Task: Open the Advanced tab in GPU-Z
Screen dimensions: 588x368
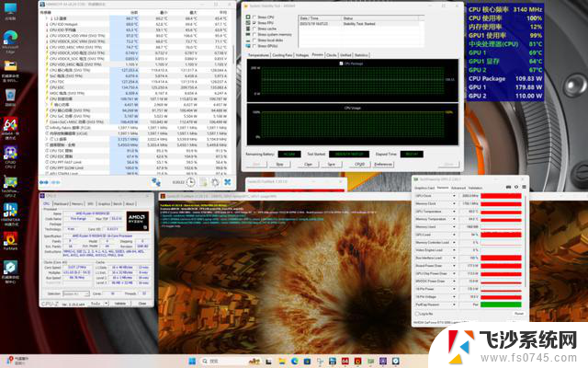Action: (x=458, y=188)
